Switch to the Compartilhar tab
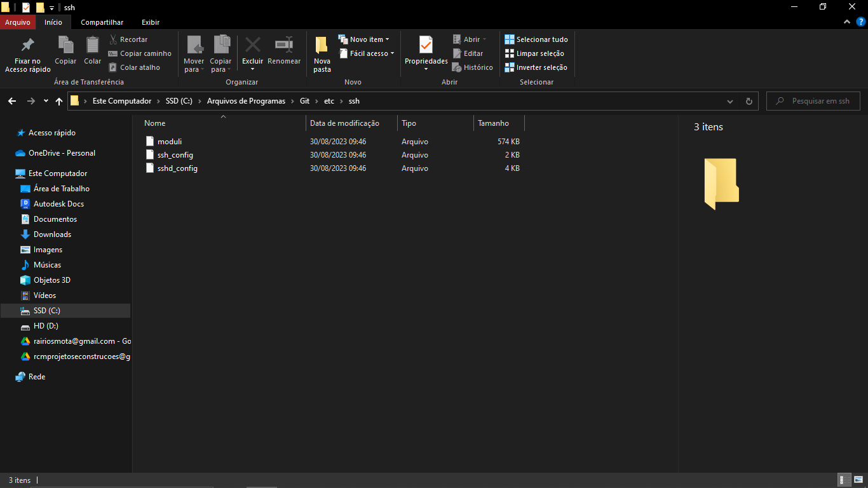Viewport: 868px width, 488px height. click(x=102, y=22)
